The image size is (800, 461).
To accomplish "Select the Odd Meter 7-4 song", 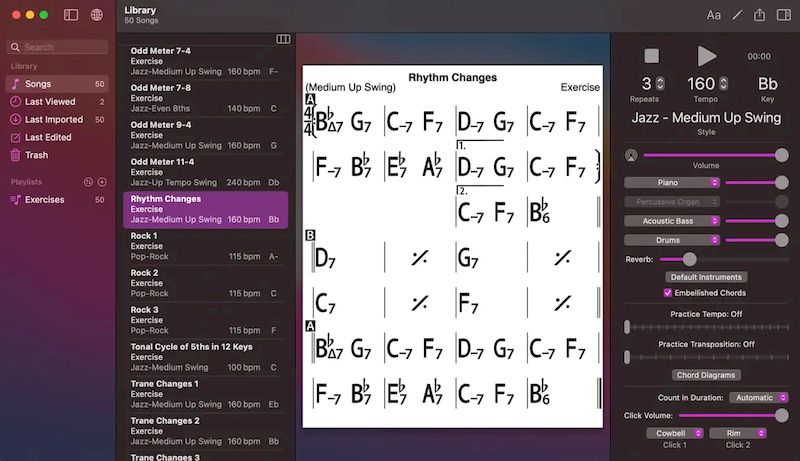I will point(204,61).
